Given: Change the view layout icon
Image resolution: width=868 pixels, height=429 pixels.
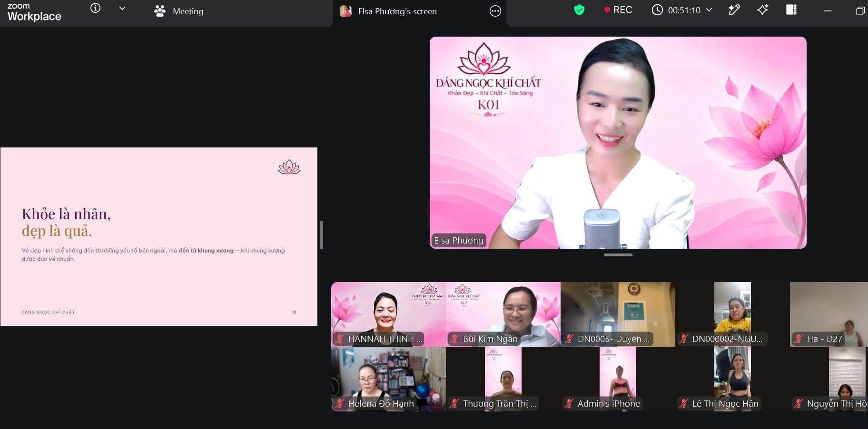Looking at the screenshot, I should point(791,10).
